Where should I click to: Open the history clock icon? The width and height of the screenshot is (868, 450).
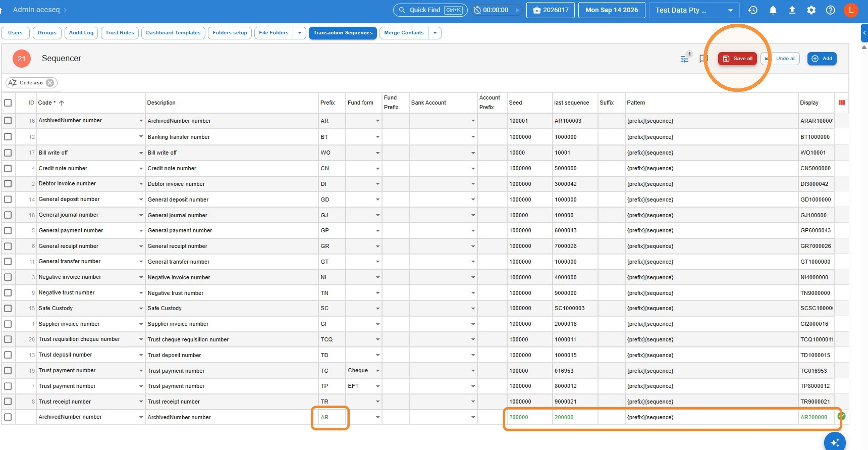[x=753, y=10]
